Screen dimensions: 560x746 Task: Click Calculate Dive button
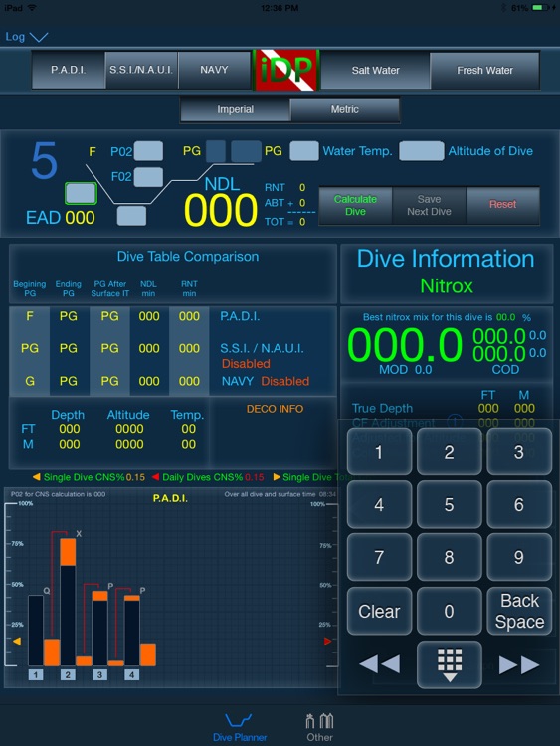[355, 205]
